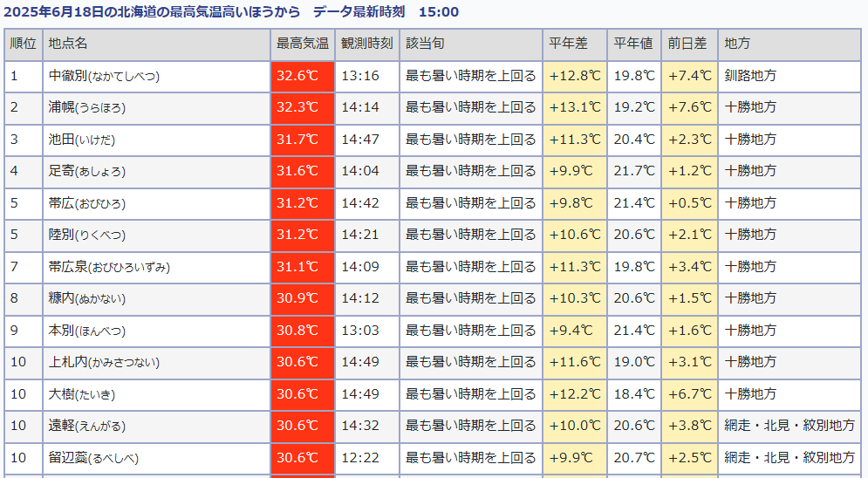Click the 32.6℃ temperature cell
This screenshot has width=868, height=478.
tap(303, 76)
